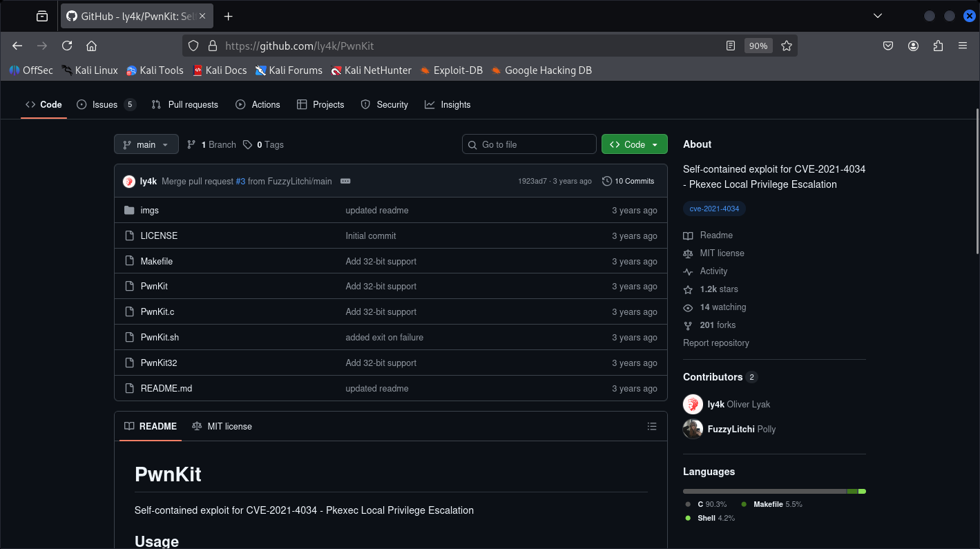View the 1.2k stars link
The height and width of the screenshot is (549, 980).
[711, 289]
